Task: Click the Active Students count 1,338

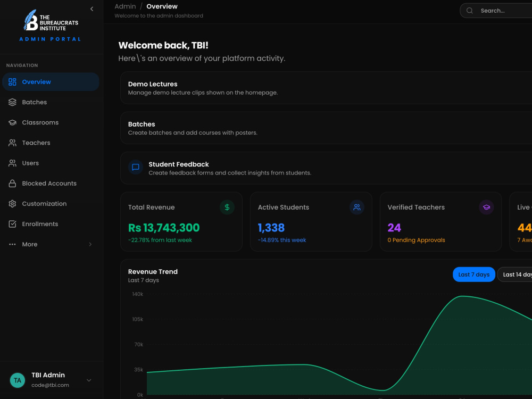Action: [x=271, y=228]
